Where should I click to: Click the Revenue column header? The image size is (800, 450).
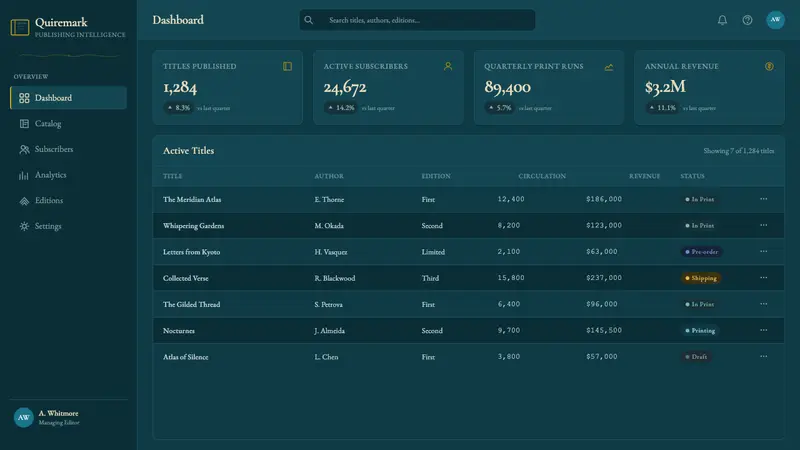pyautogui.click(x=644, y=176)
